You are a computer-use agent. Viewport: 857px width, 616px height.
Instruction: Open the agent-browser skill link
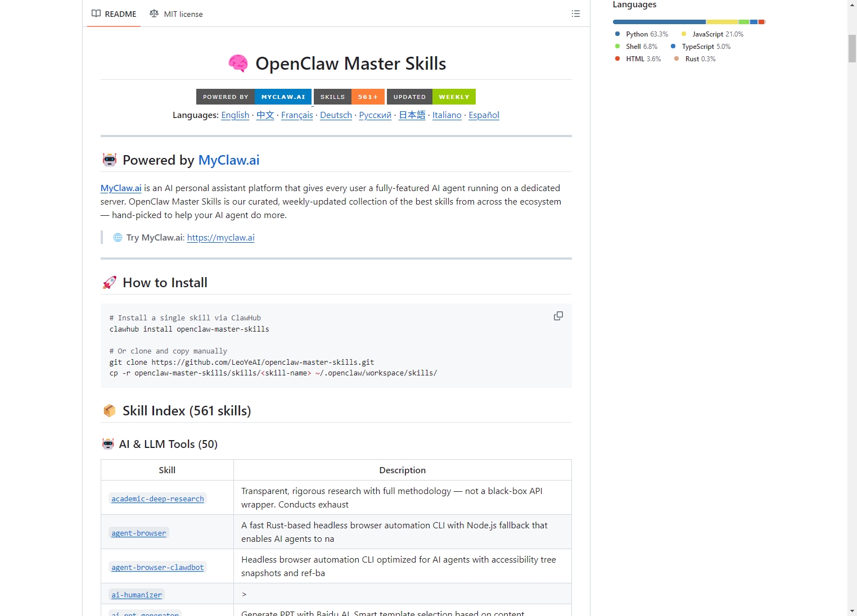139,533
